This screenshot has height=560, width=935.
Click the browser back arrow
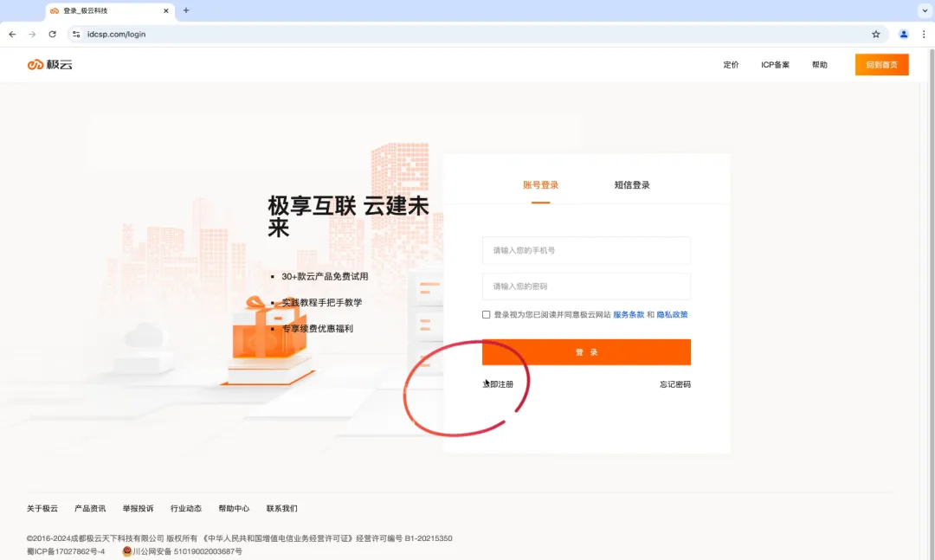click(x=12, y=34)
